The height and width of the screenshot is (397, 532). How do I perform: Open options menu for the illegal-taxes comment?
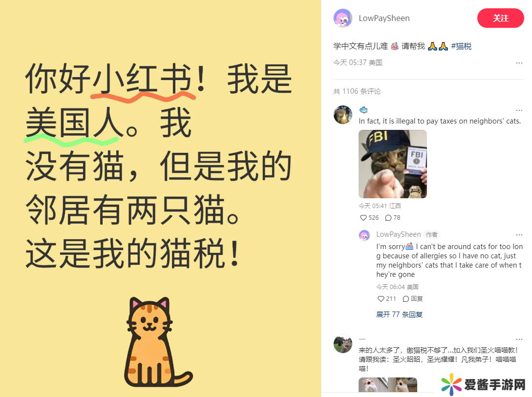click(519, 110)
